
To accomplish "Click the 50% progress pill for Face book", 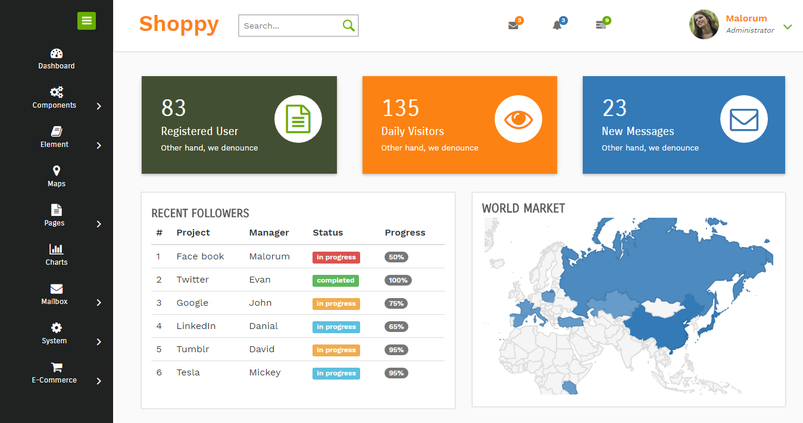I will tap(396, 257).
